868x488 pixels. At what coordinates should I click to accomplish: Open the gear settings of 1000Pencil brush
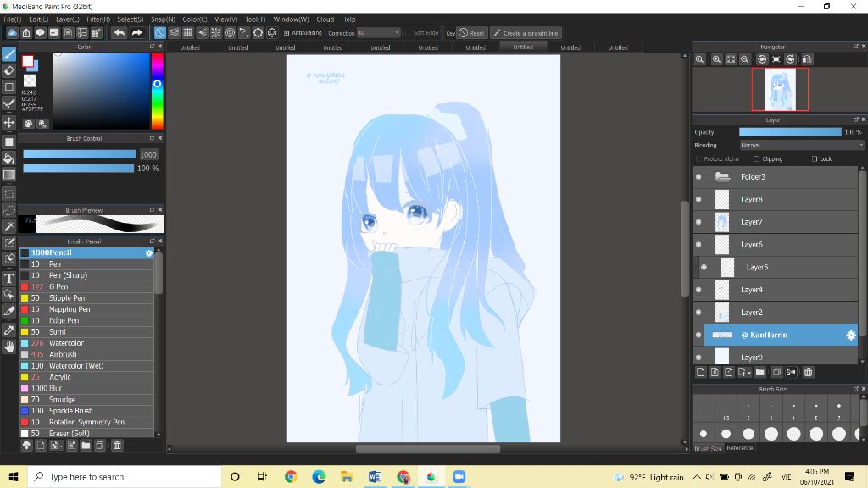click(x=149, y=252)
